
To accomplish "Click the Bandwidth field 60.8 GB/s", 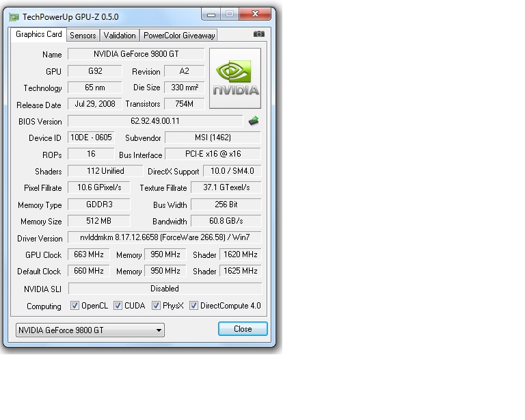I will tap(226, 221).
